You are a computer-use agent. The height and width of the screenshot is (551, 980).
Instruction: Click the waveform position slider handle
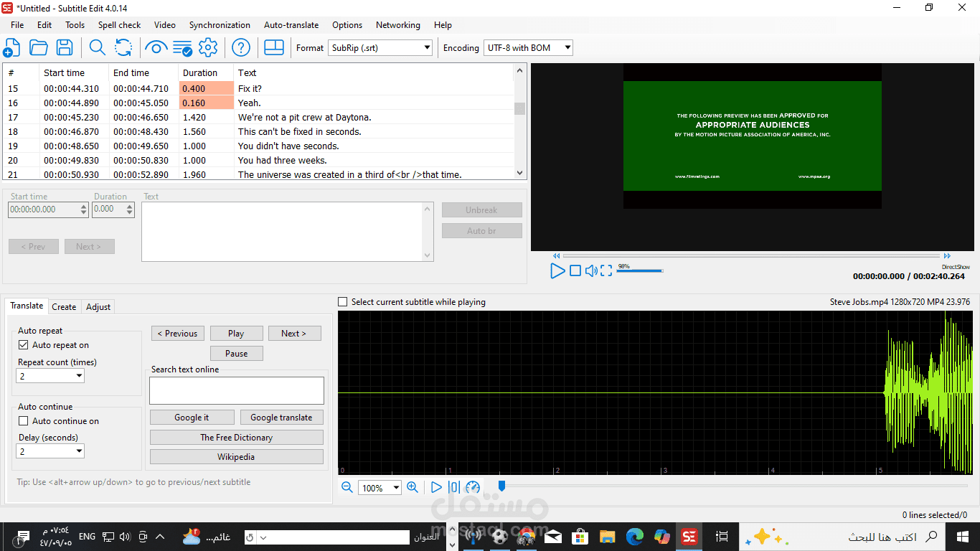coord(501,486)
